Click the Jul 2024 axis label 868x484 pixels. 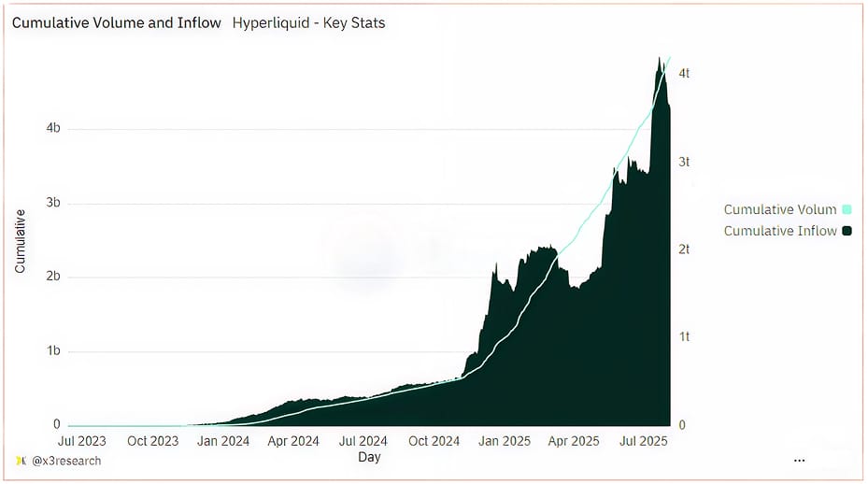363,441
